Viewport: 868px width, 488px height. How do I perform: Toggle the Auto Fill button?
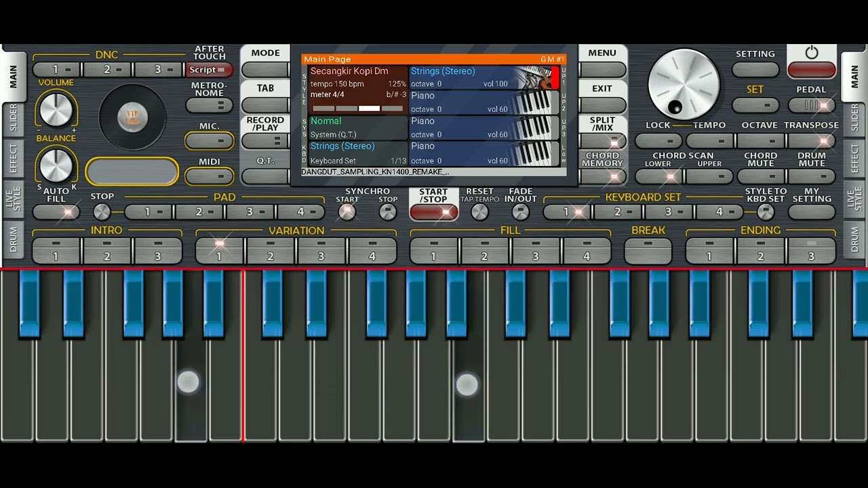tap(56, 211)
